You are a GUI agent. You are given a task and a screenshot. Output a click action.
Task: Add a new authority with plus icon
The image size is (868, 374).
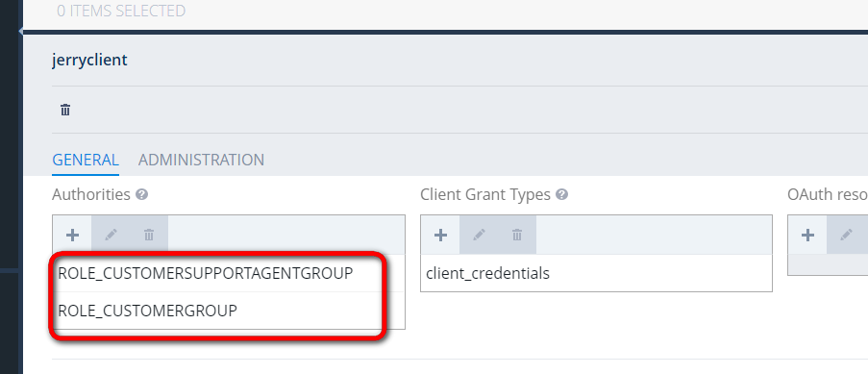[x=72, y=235]
